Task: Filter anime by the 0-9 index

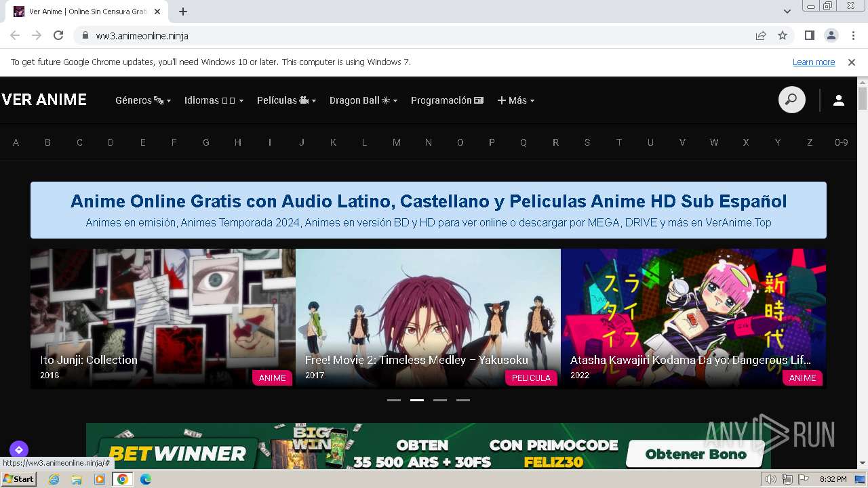Action: (x=842, y=142)
